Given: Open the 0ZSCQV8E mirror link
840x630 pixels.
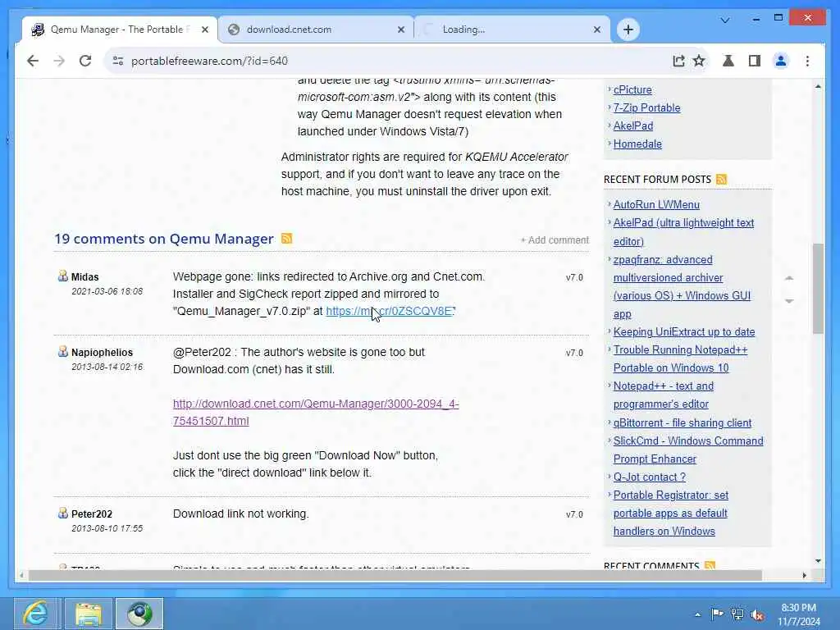Looking at the screenshot, I should (x=390, y=311).
